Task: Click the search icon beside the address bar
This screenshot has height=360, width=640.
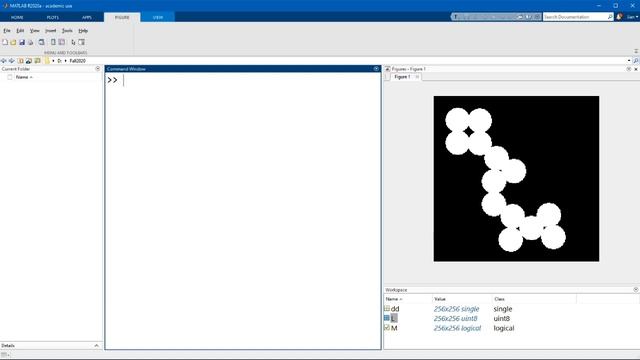Action: (x=636, y=61)
